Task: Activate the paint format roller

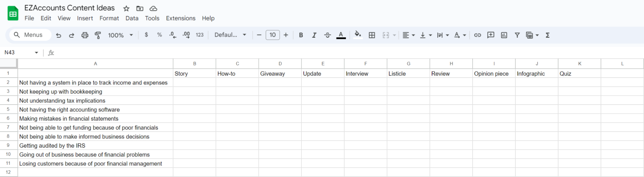Action: 98,35
